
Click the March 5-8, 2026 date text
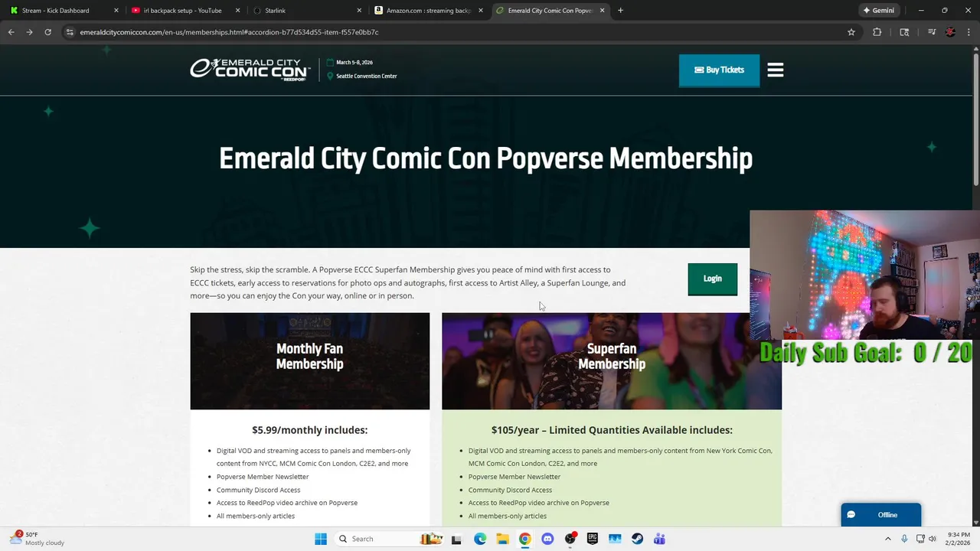point(354,62)
